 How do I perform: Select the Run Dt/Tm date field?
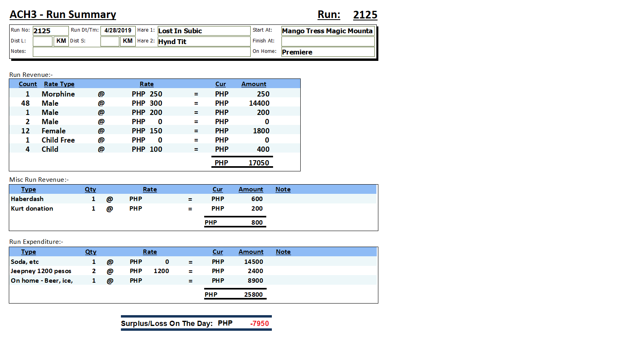coord(118,30)
